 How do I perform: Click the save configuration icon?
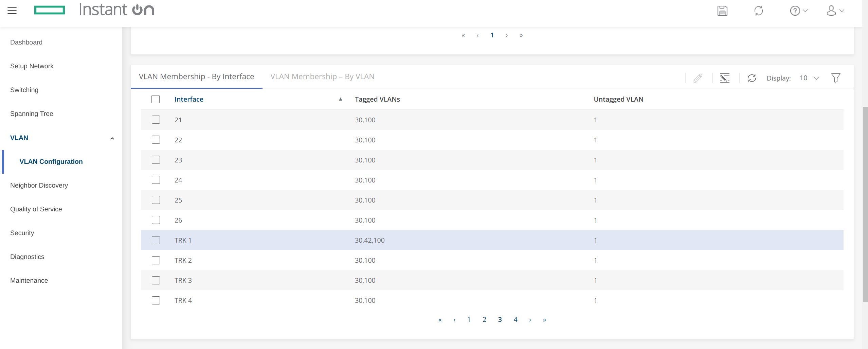722,11
